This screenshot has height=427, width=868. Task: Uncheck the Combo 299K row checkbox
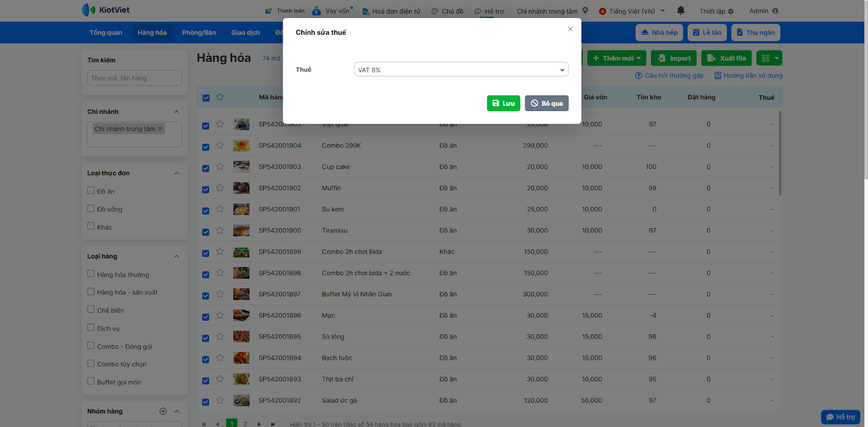tap(206, 147)
